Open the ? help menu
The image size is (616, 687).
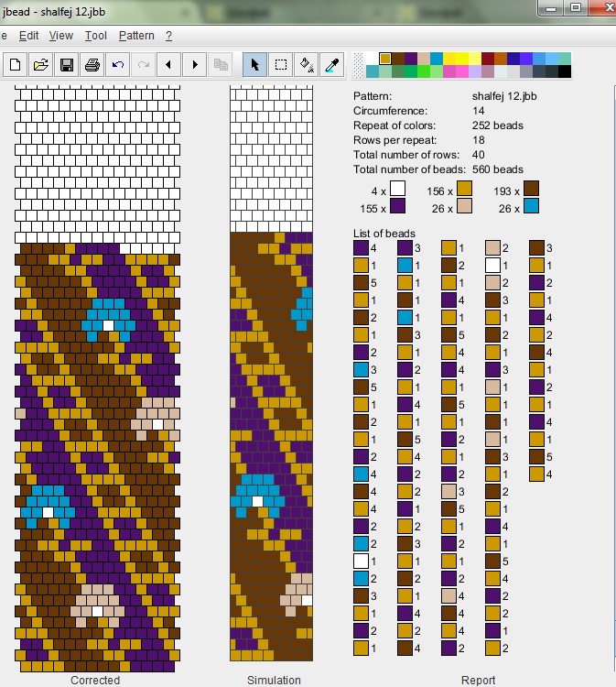[x=168, y=36]
